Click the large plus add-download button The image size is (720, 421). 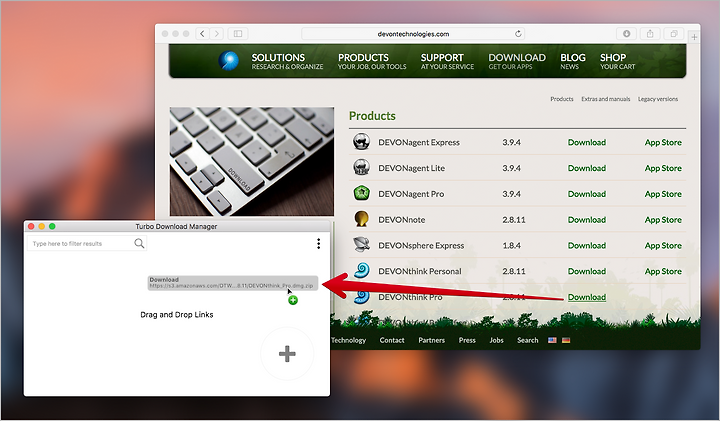[x=287, y=354]
